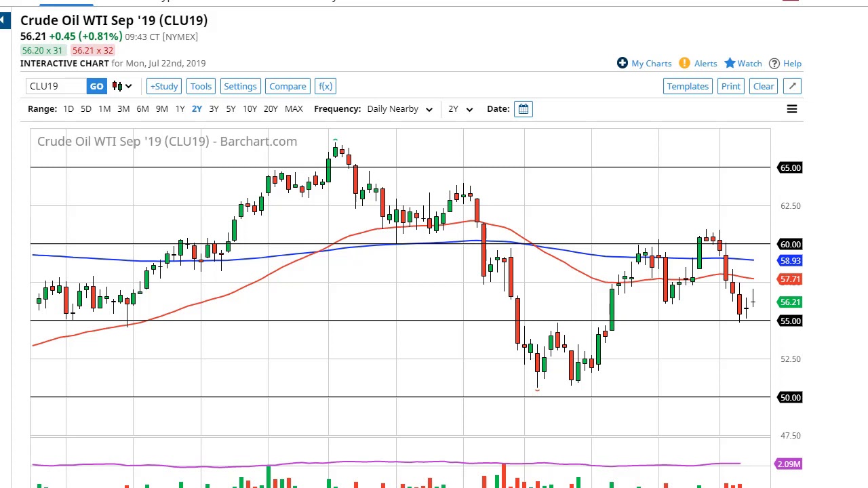Expand the Daily Nearby frequency dropdown
868x488 pixels.
399,108
